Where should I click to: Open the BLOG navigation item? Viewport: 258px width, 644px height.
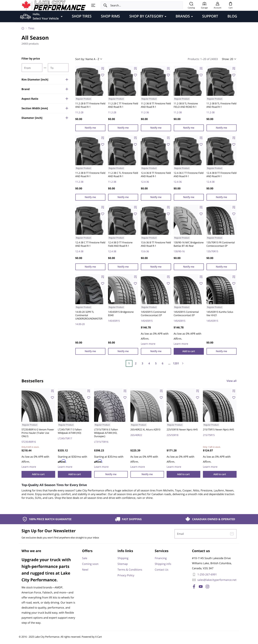pyautogui.click(x=232, y=16)
